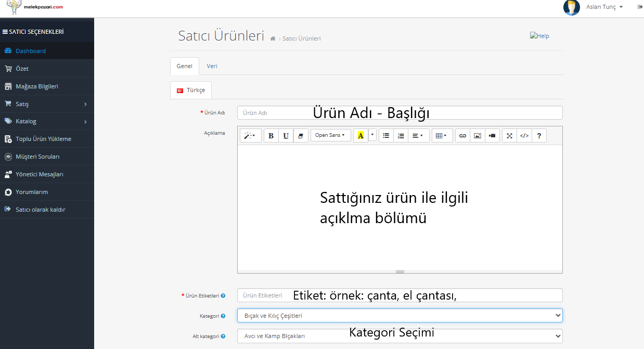Click the insert video icon
The image size is (644, 349).
click(x=492, y=136)
